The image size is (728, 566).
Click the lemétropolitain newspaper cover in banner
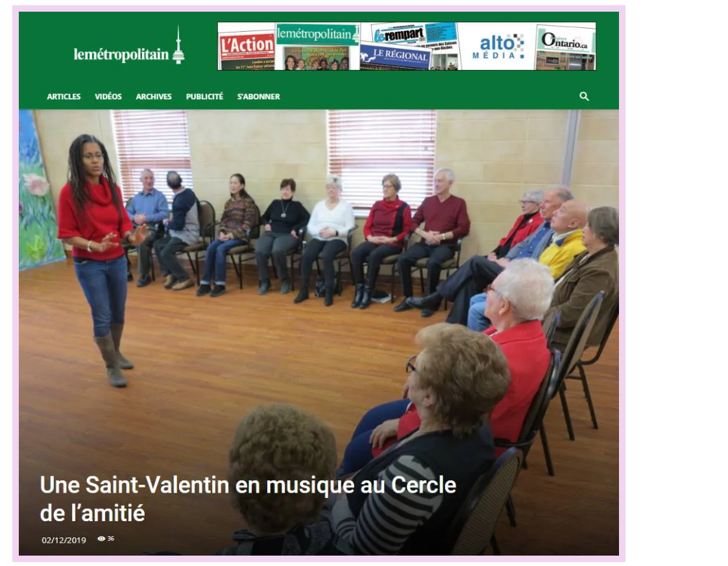tap(317, 47)
